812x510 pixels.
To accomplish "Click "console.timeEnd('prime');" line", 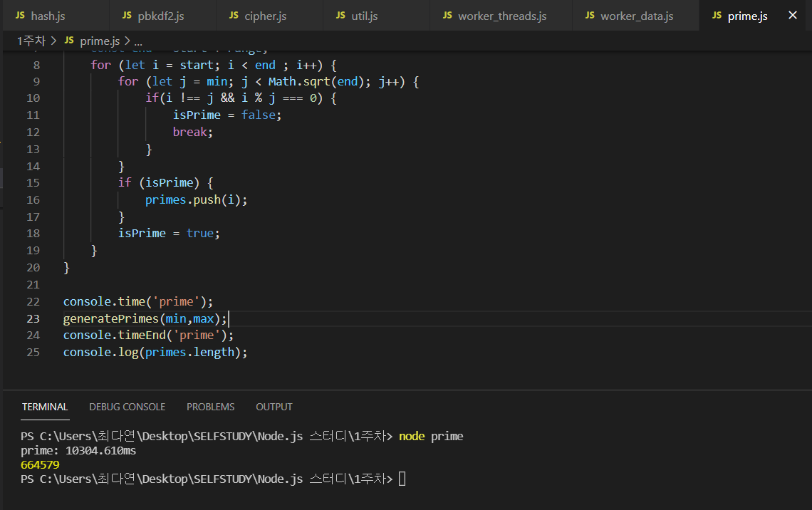I will 148,335.
